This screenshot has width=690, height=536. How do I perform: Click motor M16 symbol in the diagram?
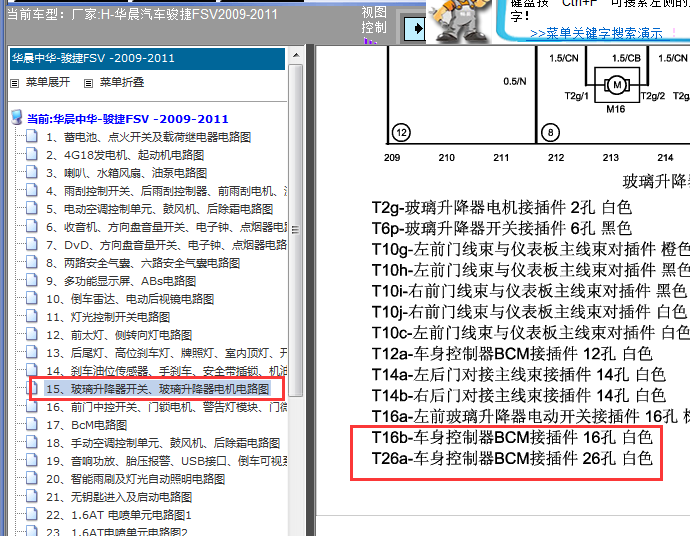(x=617, y=85)
